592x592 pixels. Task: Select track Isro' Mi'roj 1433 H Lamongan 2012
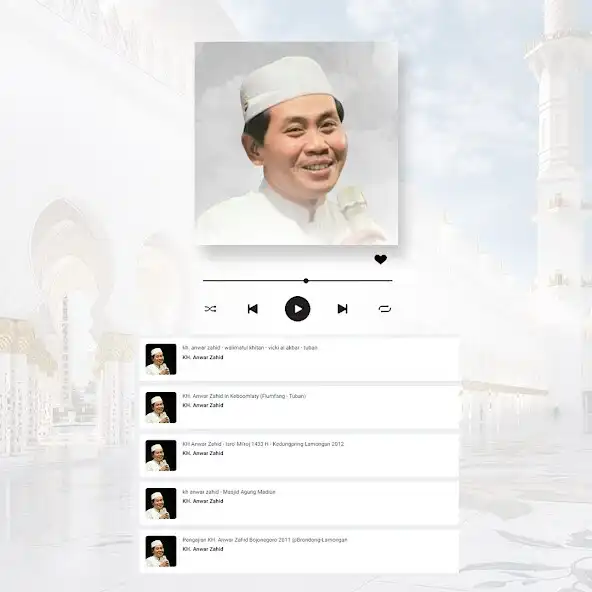tap(263, 444)
